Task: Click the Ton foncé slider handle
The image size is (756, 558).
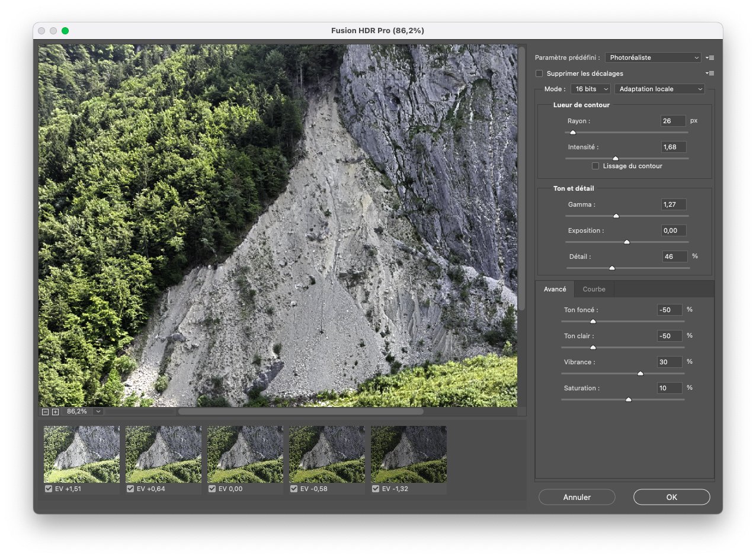Action: point(592,322)
